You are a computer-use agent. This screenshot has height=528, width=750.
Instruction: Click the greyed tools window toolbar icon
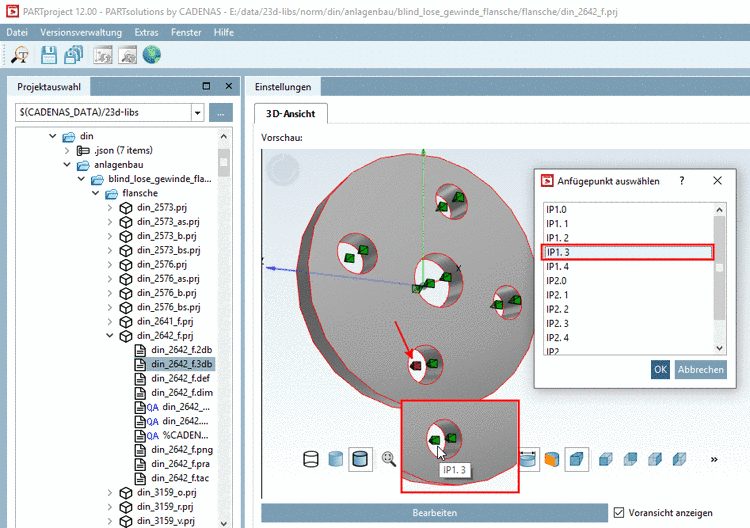127,55
